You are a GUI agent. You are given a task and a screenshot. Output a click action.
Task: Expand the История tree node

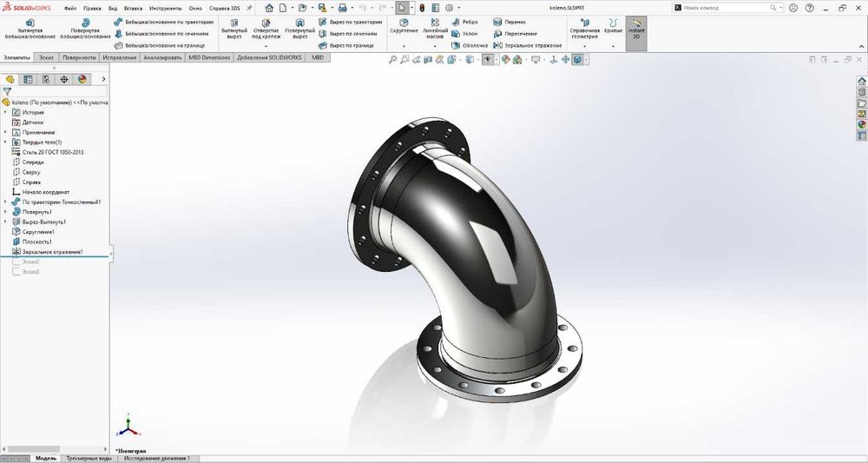point(5,112)
